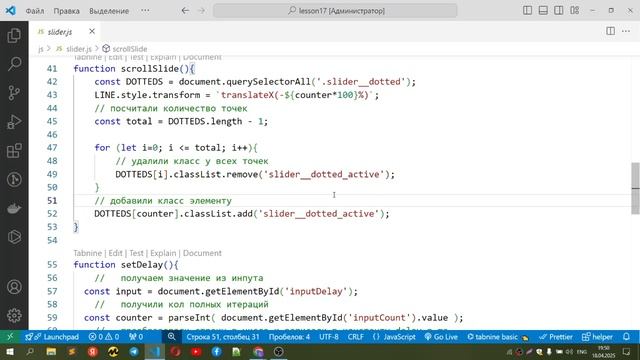Open the Accounts menu icon
The height and width of the screenshot is (360, 640).
pos(14,287)
